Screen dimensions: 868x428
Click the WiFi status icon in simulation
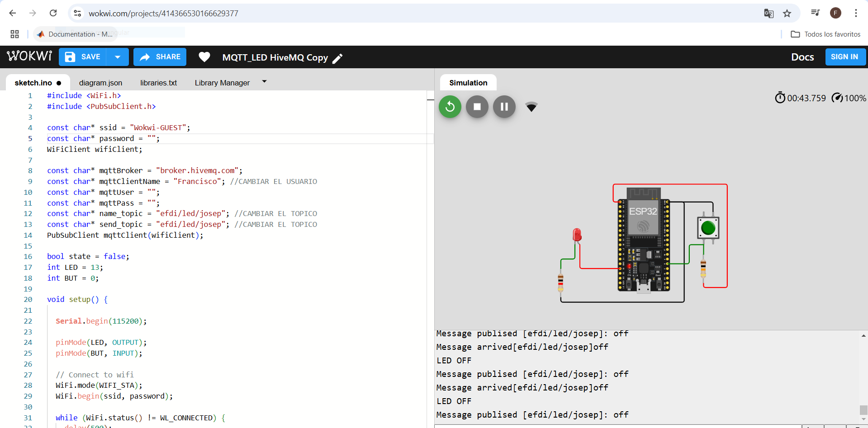(x=531, y=107)
